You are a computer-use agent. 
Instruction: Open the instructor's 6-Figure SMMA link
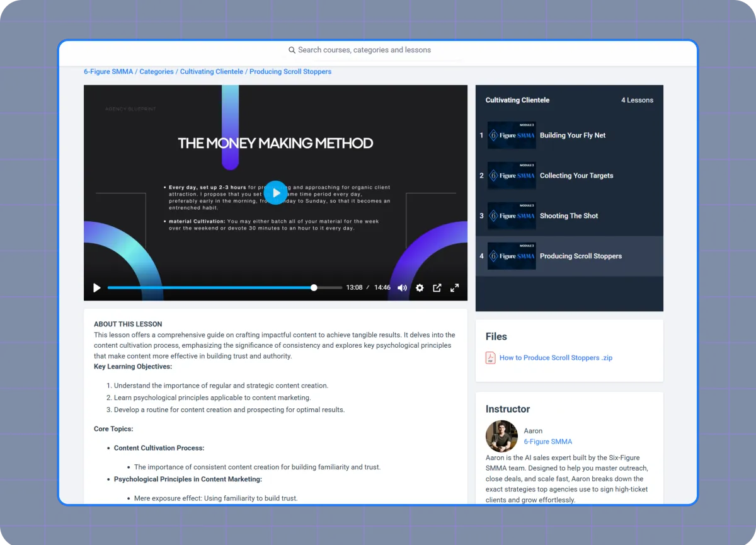[x=548, y=442]
